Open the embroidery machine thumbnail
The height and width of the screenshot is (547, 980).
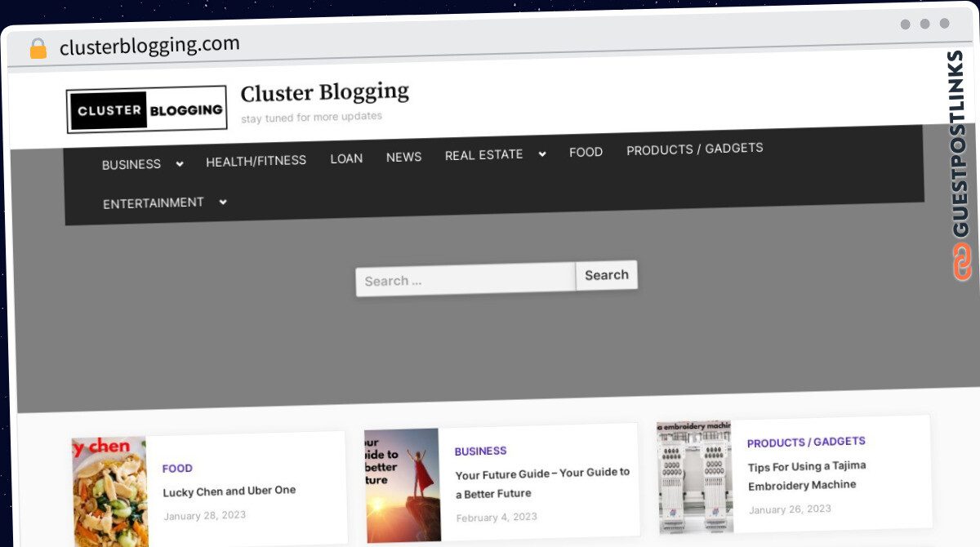point(695,478)
